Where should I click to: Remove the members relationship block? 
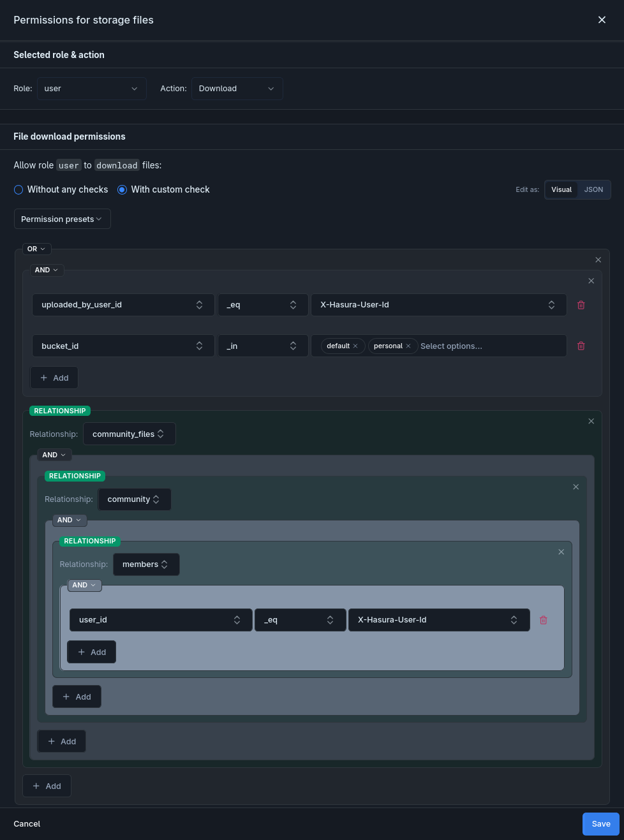pos(561,552)
